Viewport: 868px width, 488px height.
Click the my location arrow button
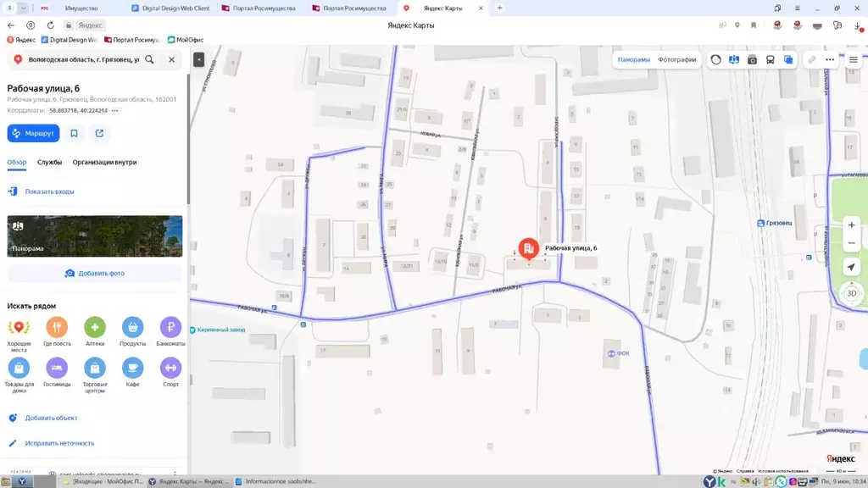(851, 267)
